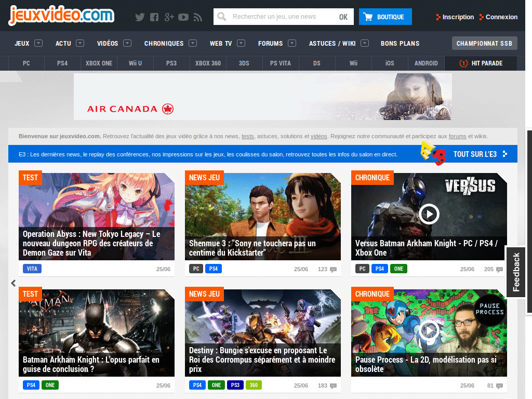Click the forums link in welcome text
Image resolution: width=532 pixels, height=399 pixels.
coord(457,137)
